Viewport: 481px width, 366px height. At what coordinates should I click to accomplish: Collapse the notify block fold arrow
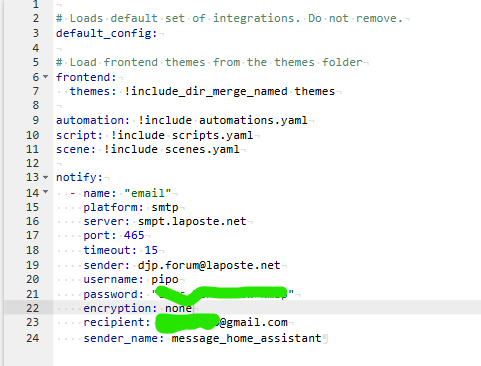click(x=46, y=177)
